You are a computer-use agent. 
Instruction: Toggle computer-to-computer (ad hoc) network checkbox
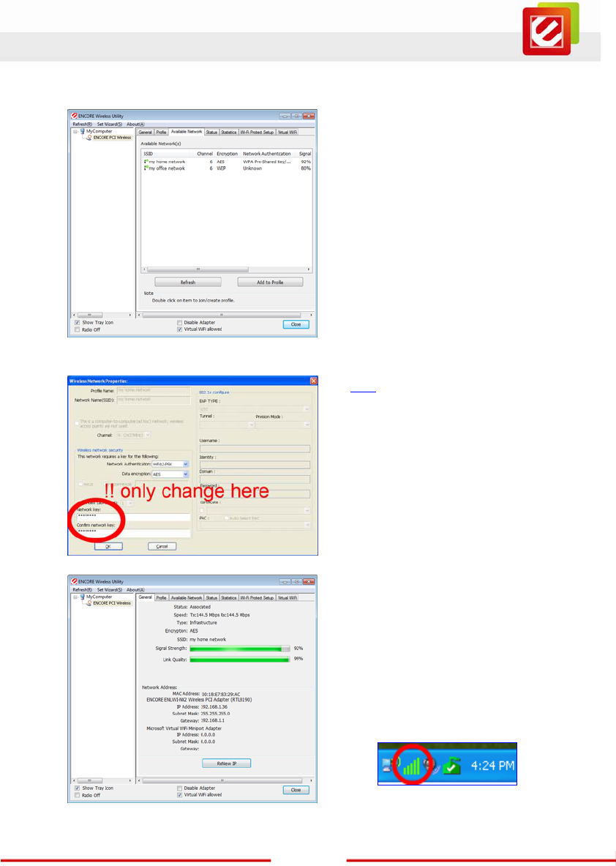[x=77, y=424]
